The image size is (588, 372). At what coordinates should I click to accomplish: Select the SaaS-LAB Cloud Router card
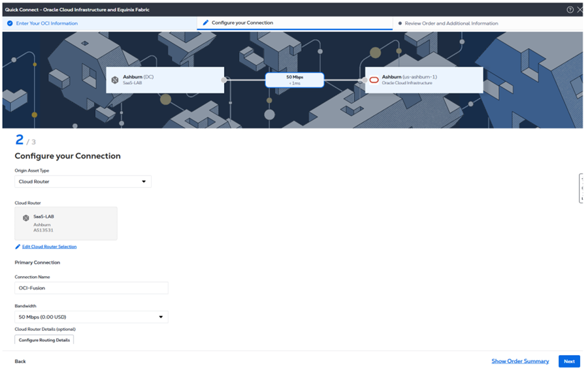pos(66,224)
